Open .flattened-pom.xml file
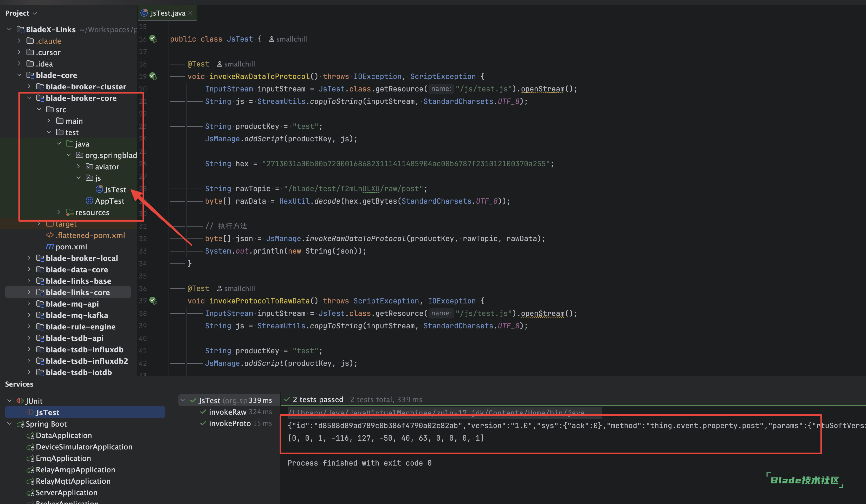 click(90, 235)
